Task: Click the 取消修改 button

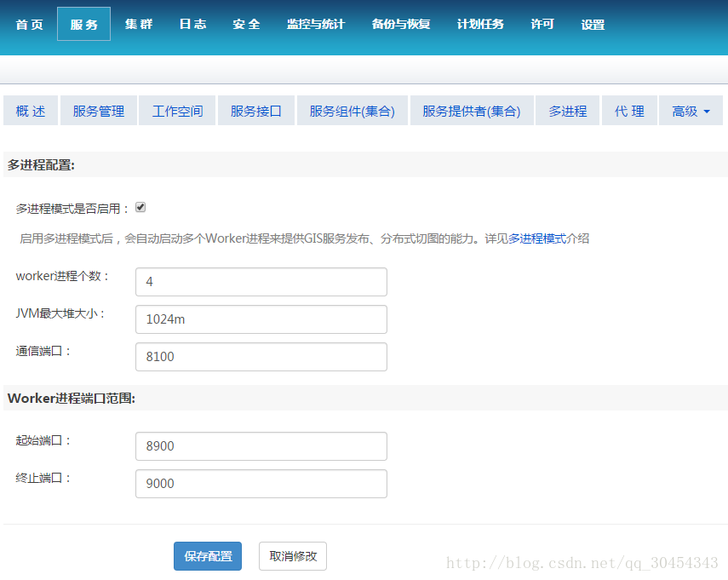Action: pyautogui.click(x=293, y=556)
